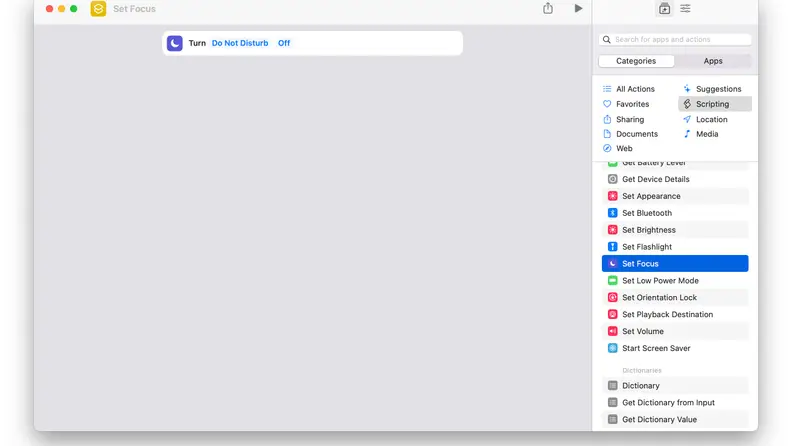Switch to the Categories tab
792x446 pixels.
pyautogui.click(x=636, y=61)
